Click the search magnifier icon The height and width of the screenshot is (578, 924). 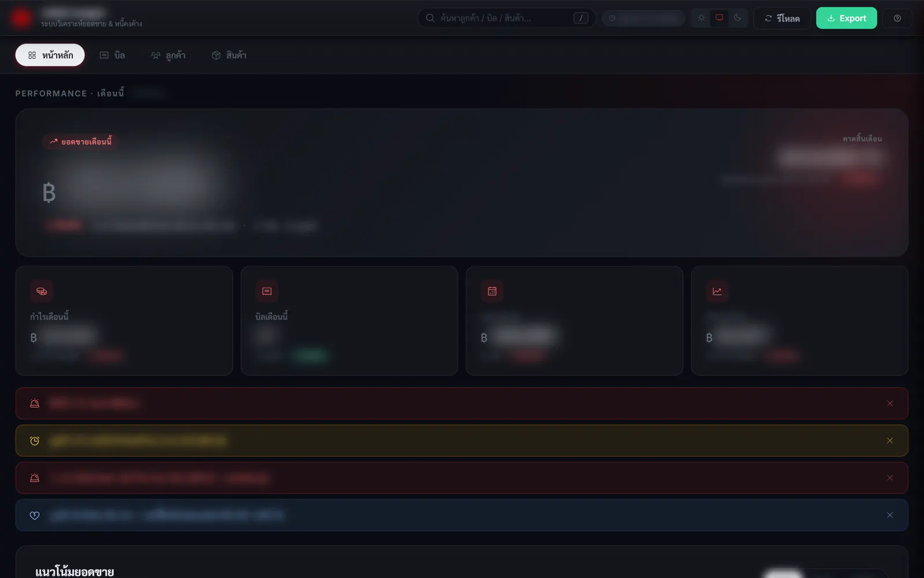click(430, 18)
